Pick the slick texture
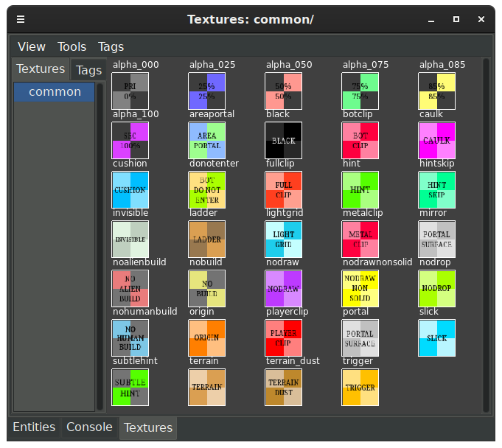The image size is (502, 448). 436,337
